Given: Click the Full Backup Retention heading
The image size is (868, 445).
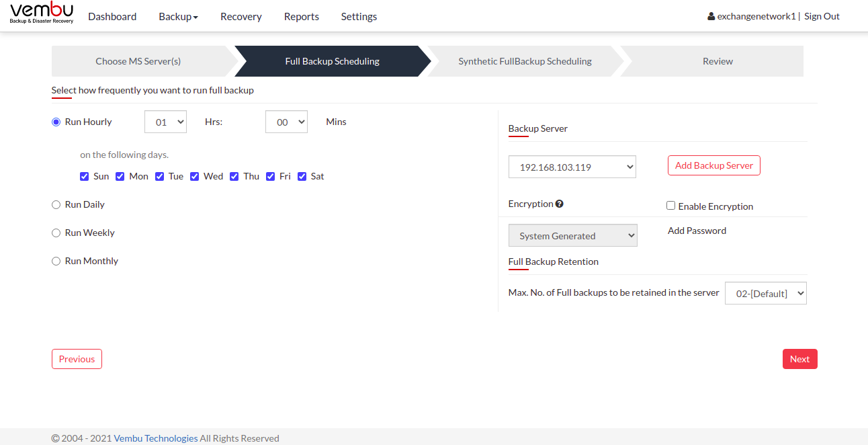Looking at the screenshot, I should point(554,261).
